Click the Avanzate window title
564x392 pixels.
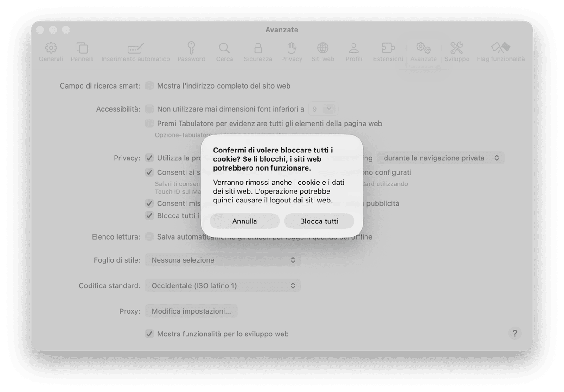point(282,30)
